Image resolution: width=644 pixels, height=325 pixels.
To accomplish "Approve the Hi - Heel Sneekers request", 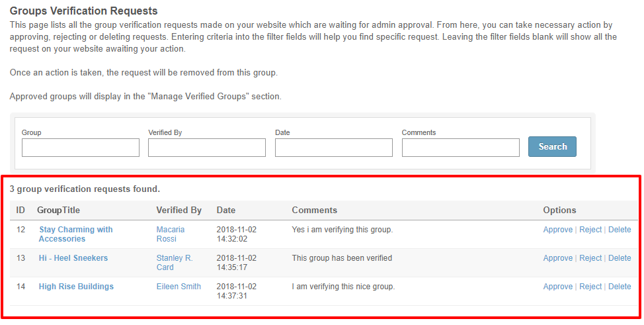I will point(557,258).
